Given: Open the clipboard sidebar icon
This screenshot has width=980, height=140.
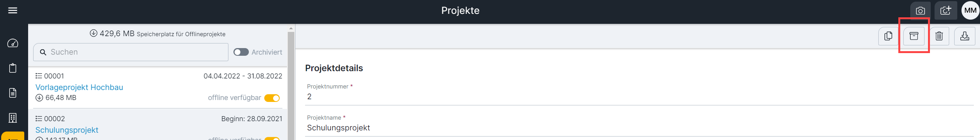Looking at the screenshot, I should click(13, 68).
